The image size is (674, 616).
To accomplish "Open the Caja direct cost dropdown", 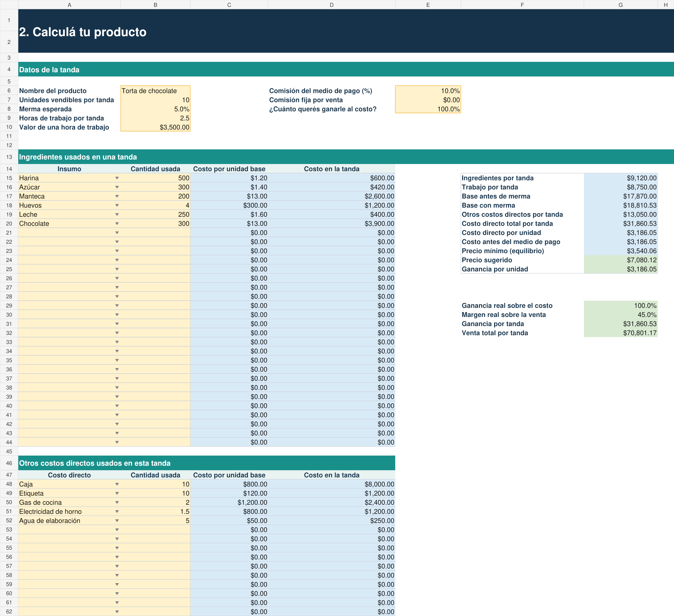I will 117,484.
